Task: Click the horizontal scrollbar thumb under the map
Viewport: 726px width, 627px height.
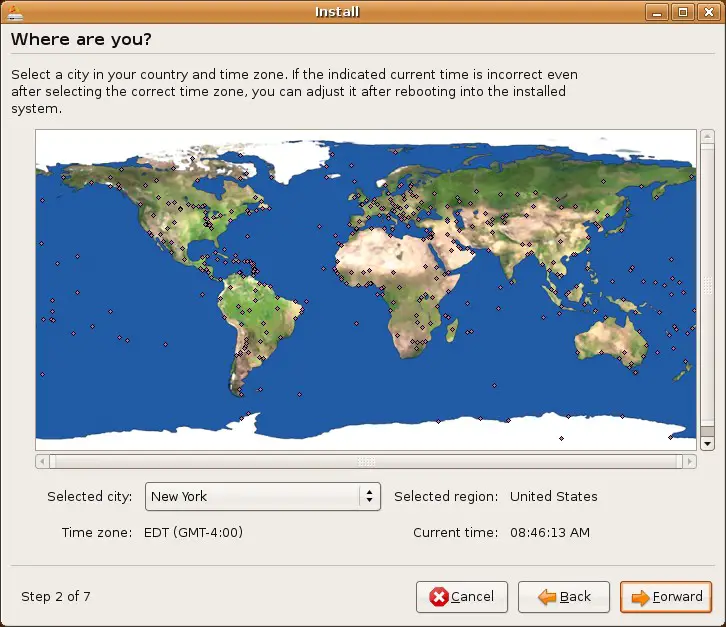Action: click(366, 461)
